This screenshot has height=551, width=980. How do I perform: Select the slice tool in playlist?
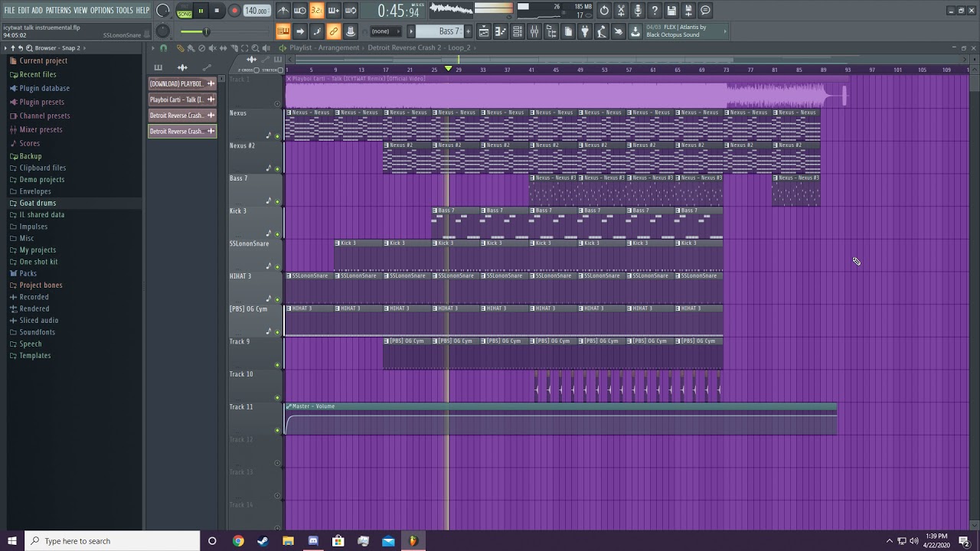pyautogui.click(x=234, y=48)
